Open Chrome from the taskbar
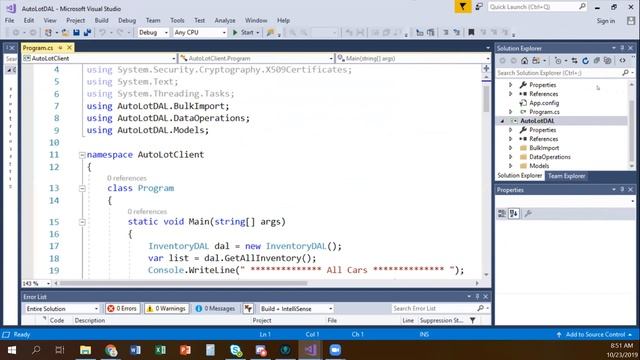Image resolution: width=640 pixels, height=360 pixels. [111, 350]
